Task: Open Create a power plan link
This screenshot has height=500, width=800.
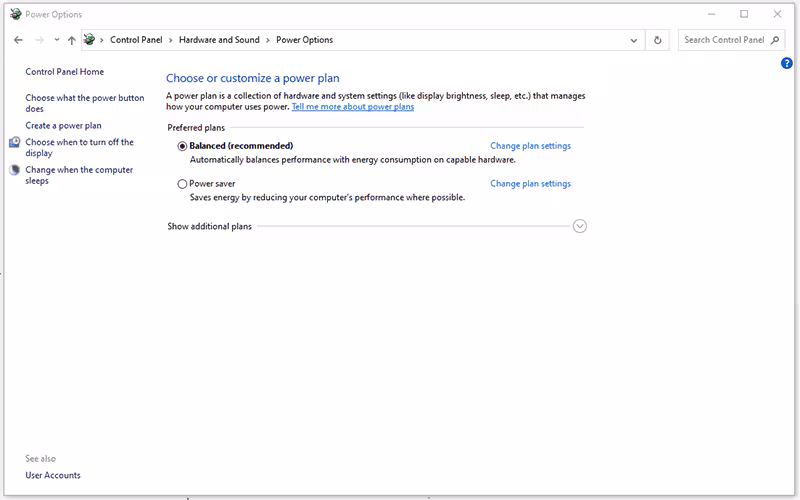Action: (63, 126)
